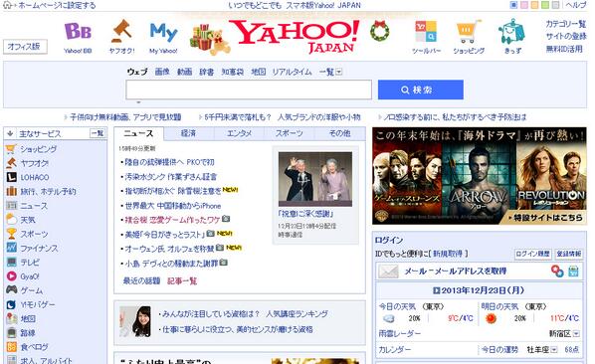The width and height of the screenshot is (595, 364).
Task: Click the ショッピング icon in the sidebar
Action: click(x=11, y=149)
